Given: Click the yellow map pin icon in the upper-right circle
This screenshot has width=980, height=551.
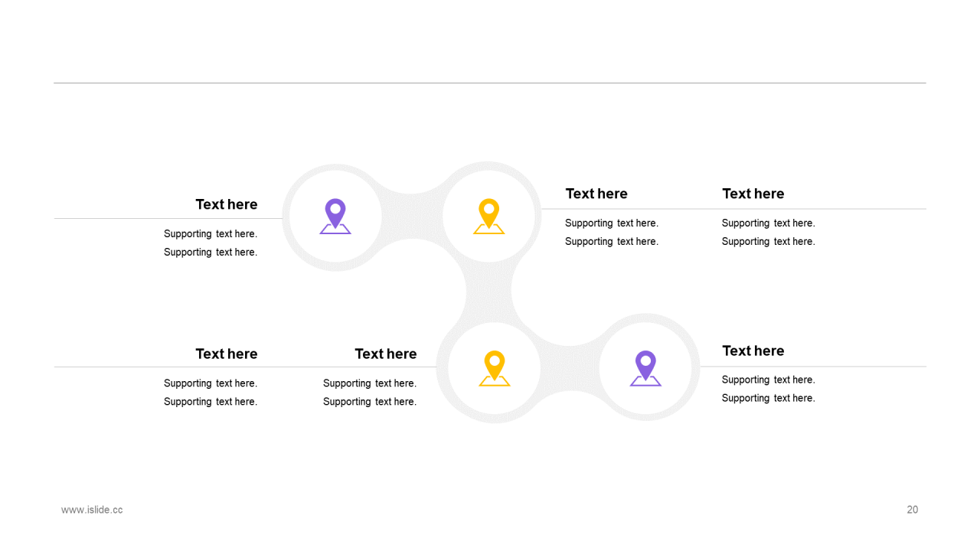Looking at the screenshot, I should 488,217.
